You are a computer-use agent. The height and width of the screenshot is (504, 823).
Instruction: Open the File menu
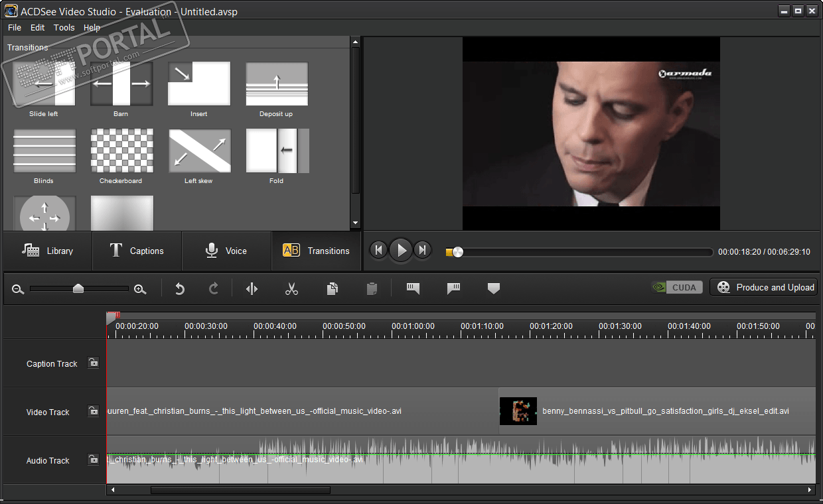[x=15, y=27]
